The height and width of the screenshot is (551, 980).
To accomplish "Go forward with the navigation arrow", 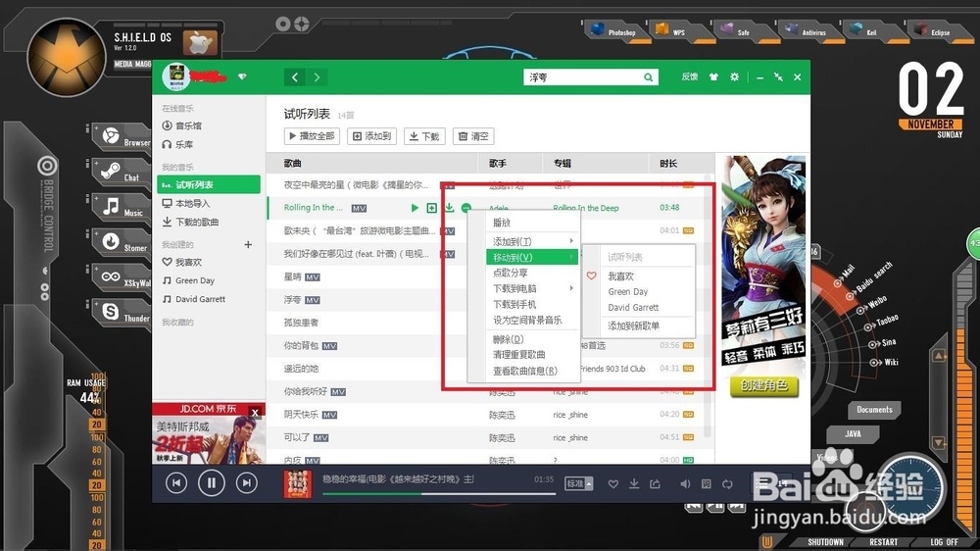I will pos(317,76).
